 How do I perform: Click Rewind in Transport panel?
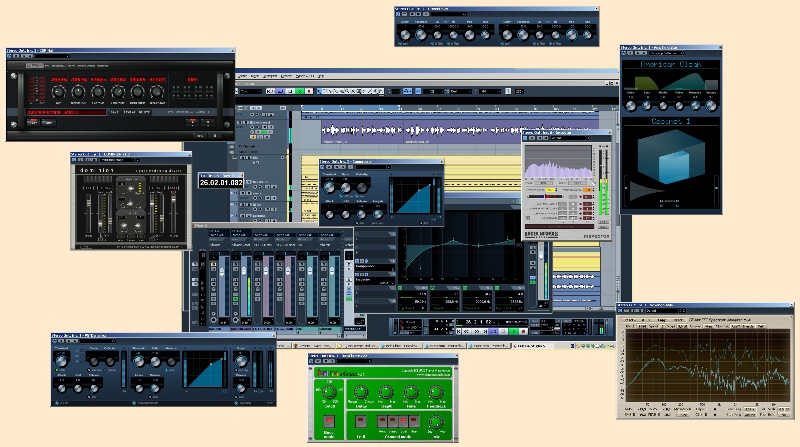point(466,331)
